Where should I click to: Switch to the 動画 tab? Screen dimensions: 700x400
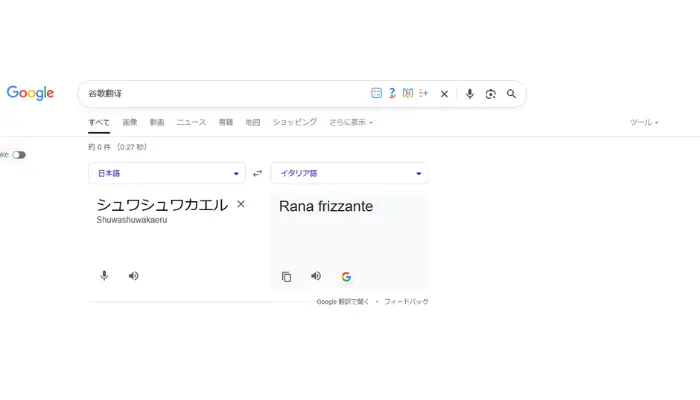coord(157,122)
